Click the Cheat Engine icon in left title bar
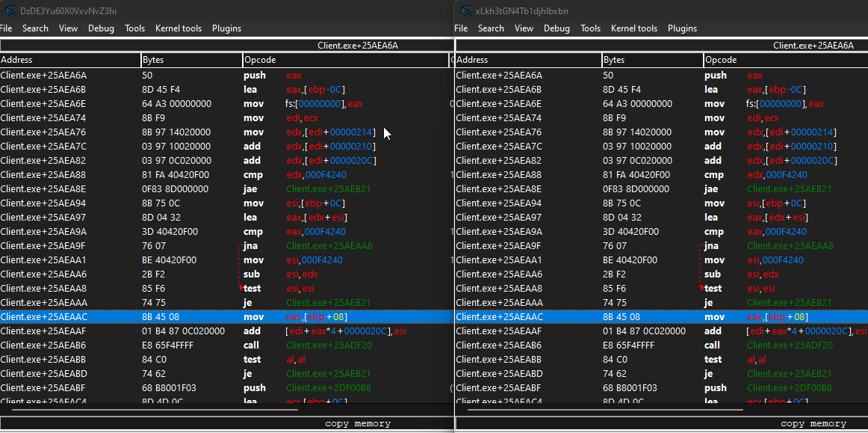The height and width of the screenshot is (433, 868). point(9,10)
